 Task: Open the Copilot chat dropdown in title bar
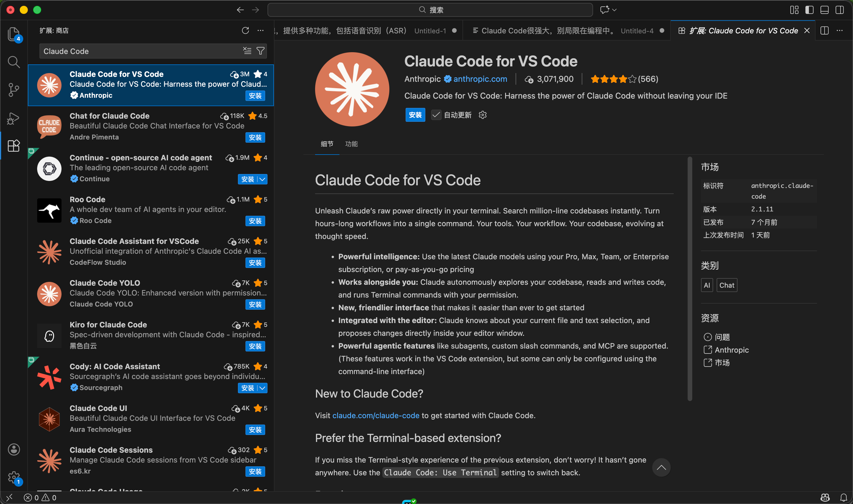tap(614, 10)
